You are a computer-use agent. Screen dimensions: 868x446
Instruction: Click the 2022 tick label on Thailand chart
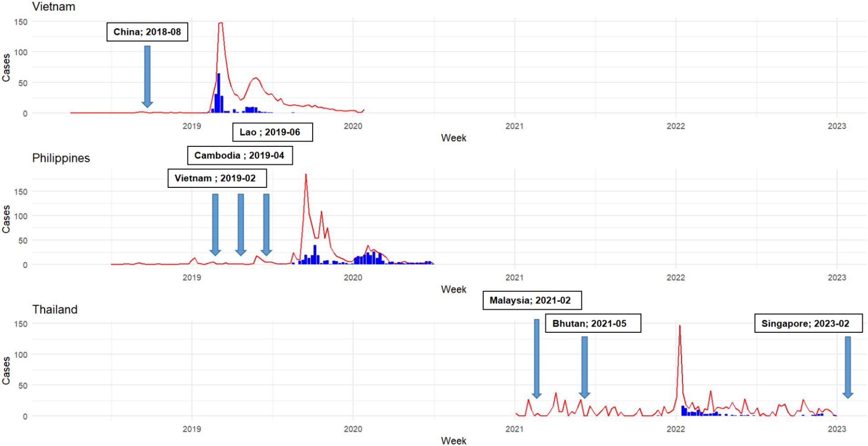pos(676,429)
